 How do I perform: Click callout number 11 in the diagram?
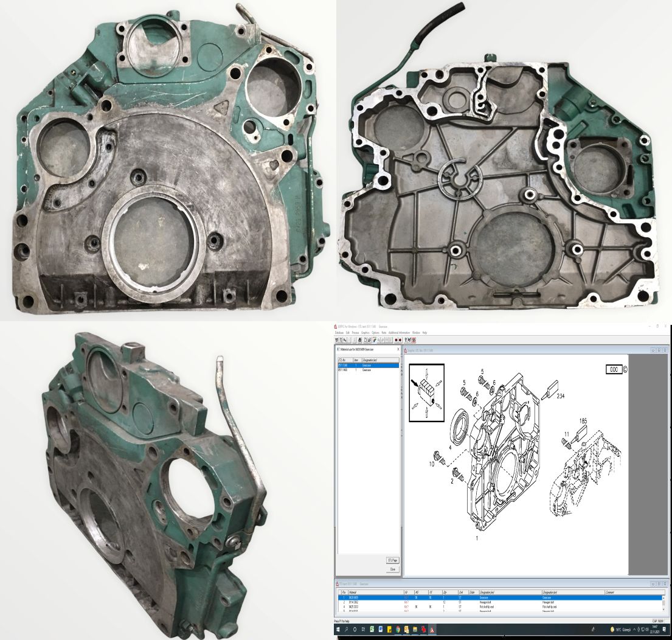click(567, 434)
